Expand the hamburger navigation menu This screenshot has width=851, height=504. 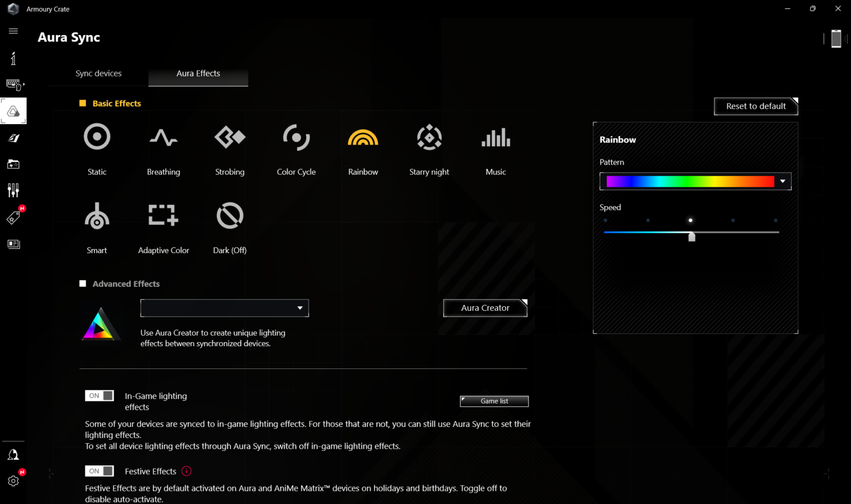tap(13, 31)
